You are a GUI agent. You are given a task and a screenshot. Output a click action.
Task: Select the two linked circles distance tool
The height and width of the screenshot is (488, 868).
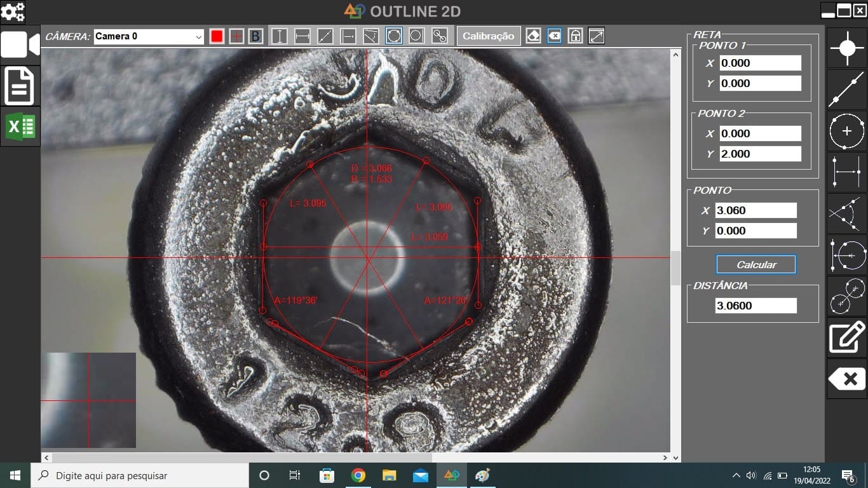[439, 36]
